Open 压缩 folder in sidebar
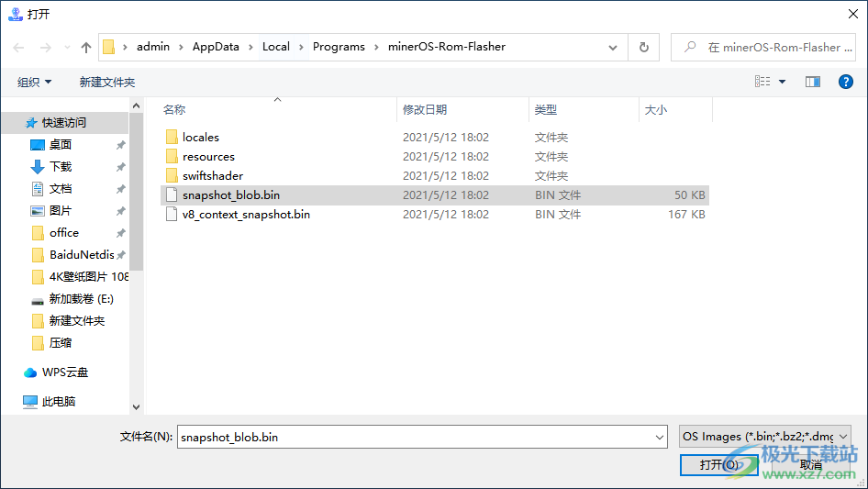The image size is (868, 489). tap(61, 343)
